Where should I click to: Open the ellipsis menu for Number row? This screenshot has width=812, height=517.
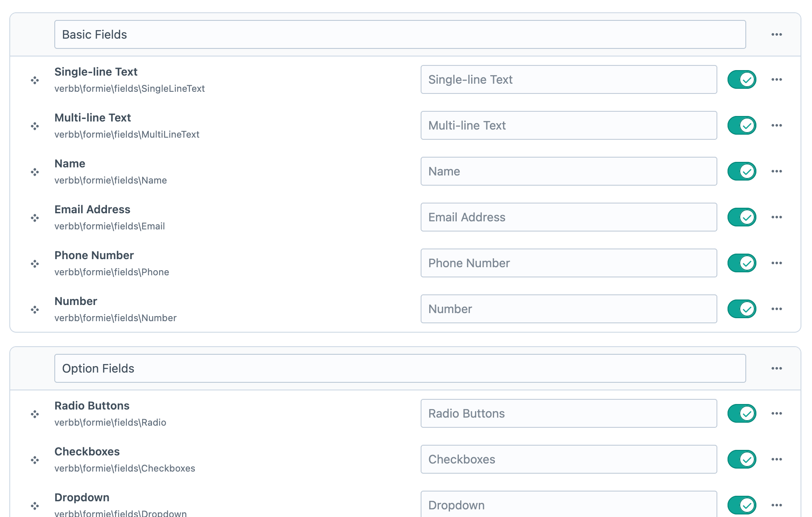(777, 309)
